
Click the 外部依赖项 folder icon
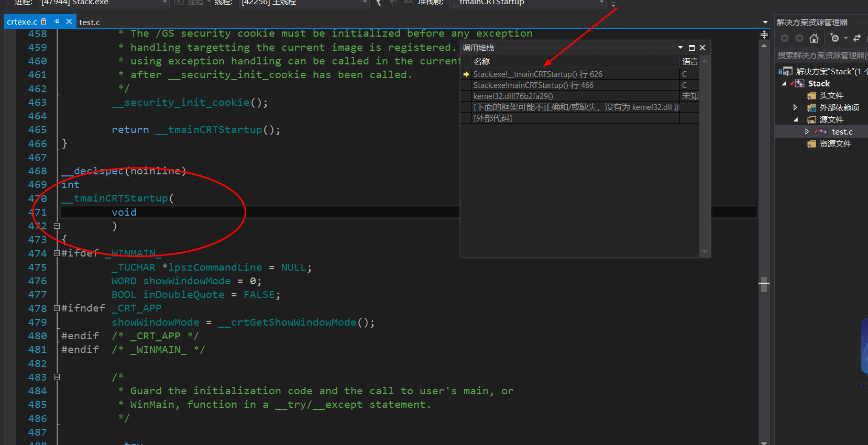point(811,108)
